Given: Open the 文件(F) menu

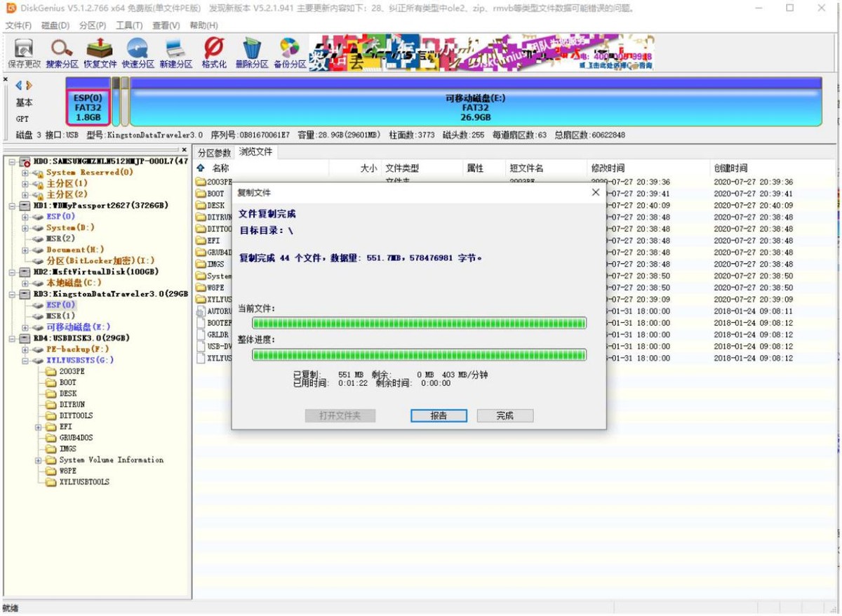Looking at the screenshot, I should tap(19, 25).
